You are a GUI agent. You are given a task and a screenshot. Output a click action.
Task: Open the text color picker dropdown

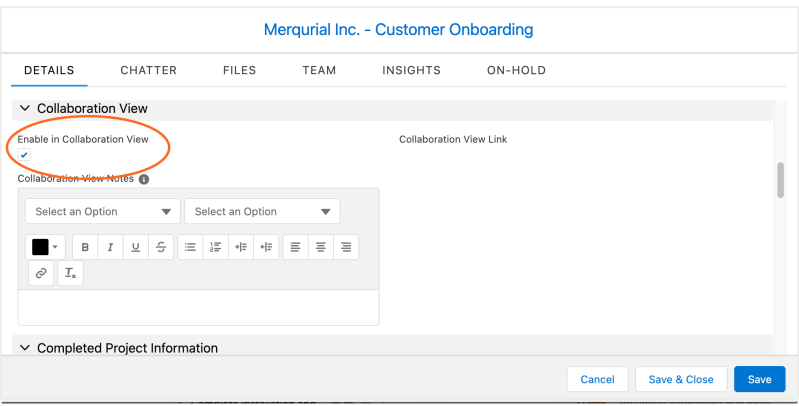tap(45, 247)
